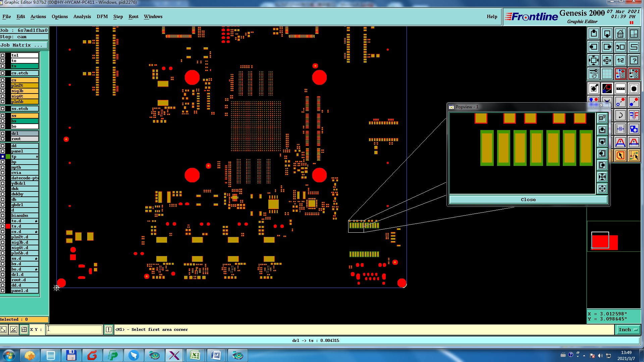Screen dimensions: 644x362
Task: Open the Options dropdown menu
Action: [59, 16]
